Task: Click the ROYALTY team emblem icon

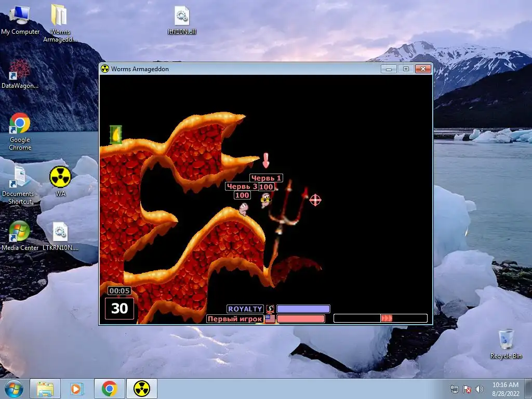Action: point(270,309)
